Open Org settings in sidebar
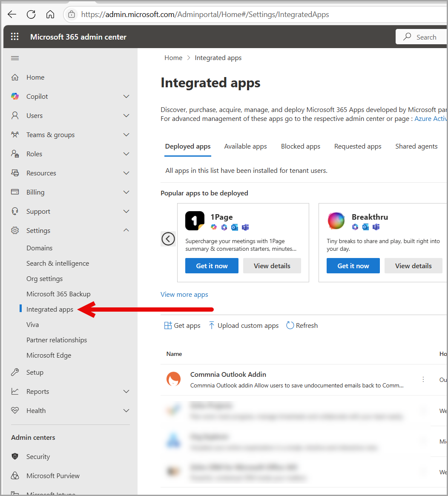 pos(45,279)
